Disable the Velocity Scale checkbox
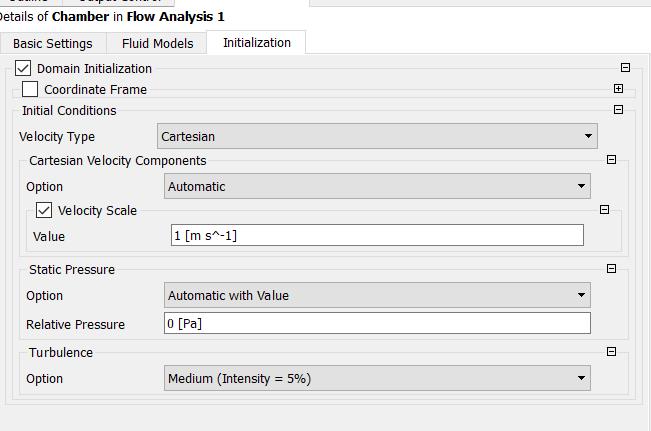The width and height of the screenshot is (651, 431). pos(44,211)
